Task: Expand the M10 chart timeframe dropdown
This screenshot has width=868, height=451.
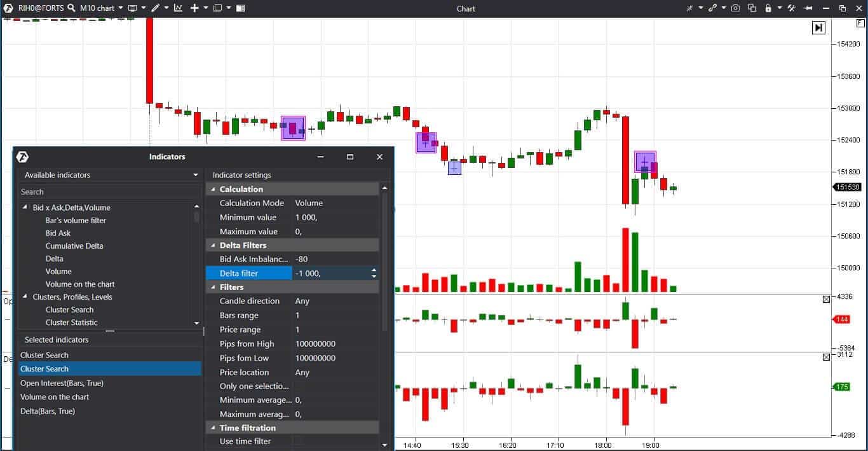Action: pos(121,8)
